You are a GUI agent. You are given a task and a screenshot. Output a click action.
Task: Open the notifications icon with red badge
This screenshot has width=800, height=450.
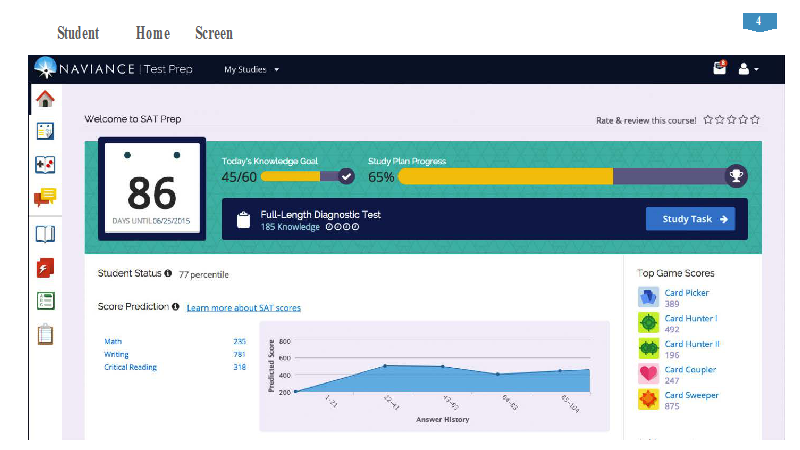[720, 67]
